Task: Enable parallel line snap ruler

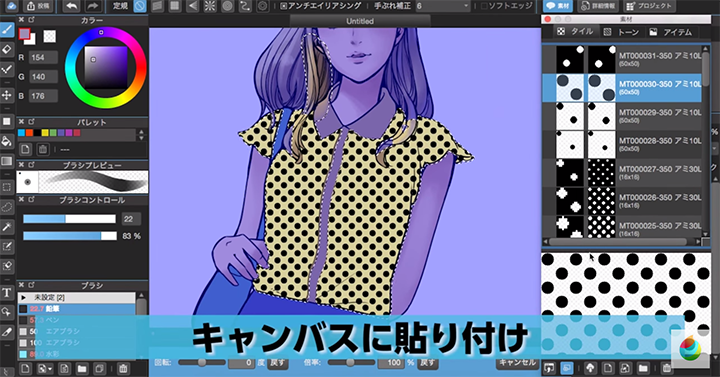Action: [x=158, y=6]
